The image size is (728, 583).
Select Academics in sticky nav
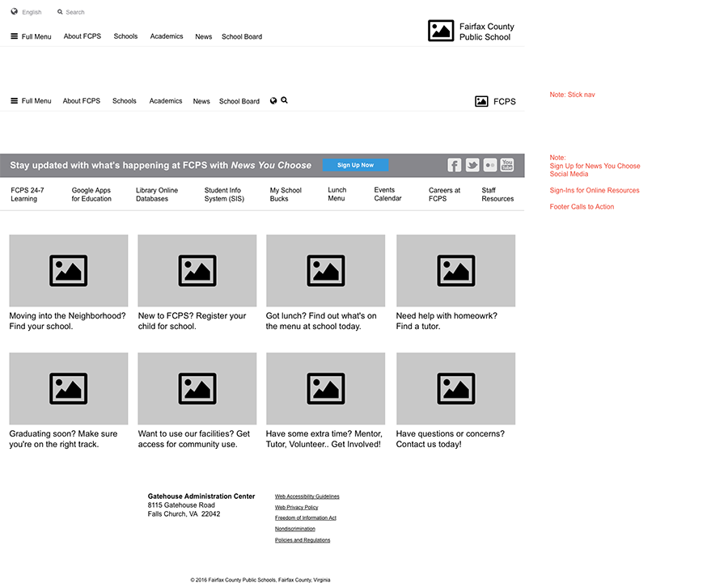pos(166,101)
